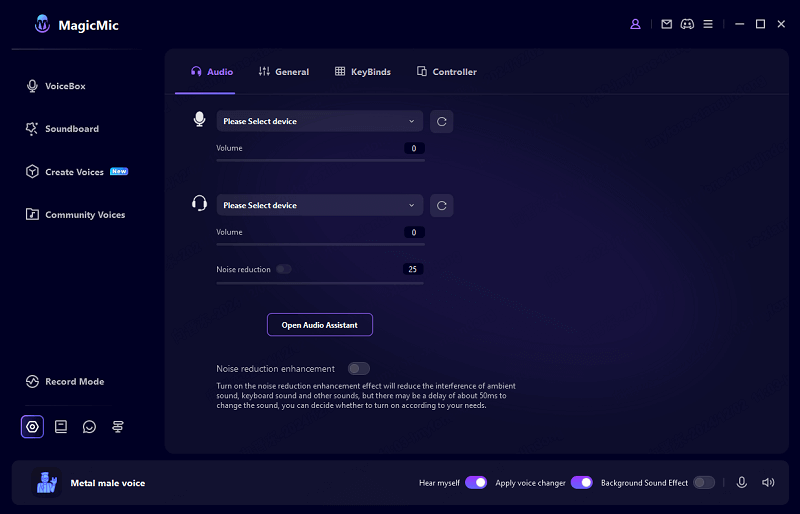Viewport: 800px width, 514px height.
Task: Open Record Mode in the sidebar
Action: 65,382
